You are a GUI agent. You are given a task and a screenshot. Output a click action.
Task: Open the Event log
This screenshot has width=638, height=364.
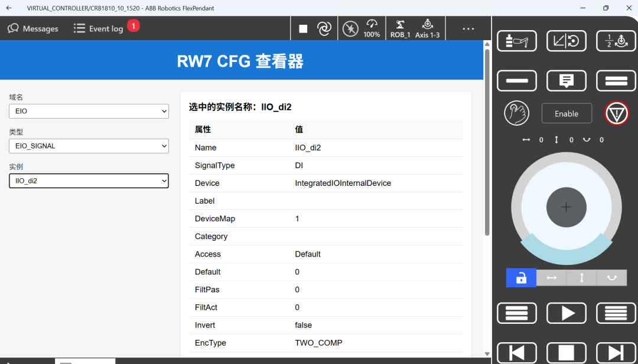tap(99, 28)
